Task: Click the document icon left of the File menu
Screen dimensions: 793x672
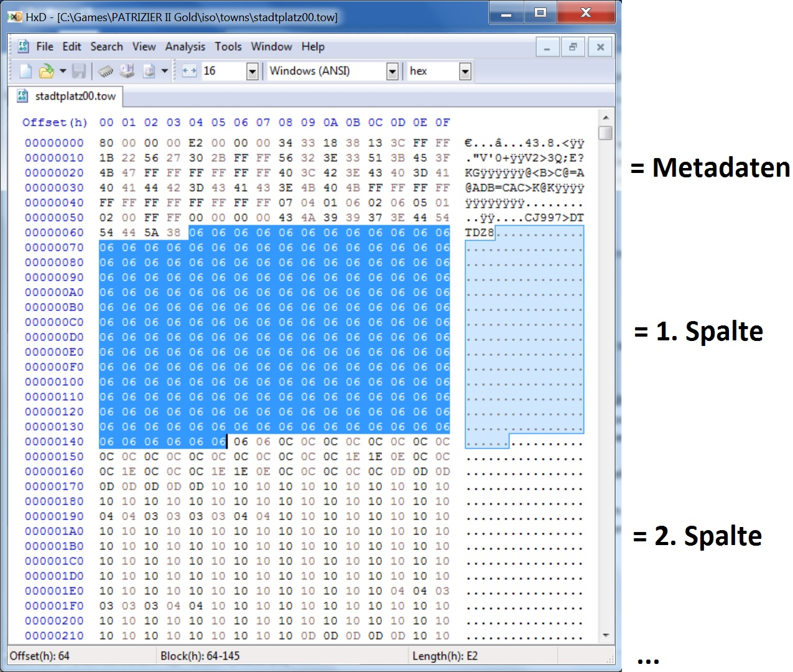Action: click(23, 47)
